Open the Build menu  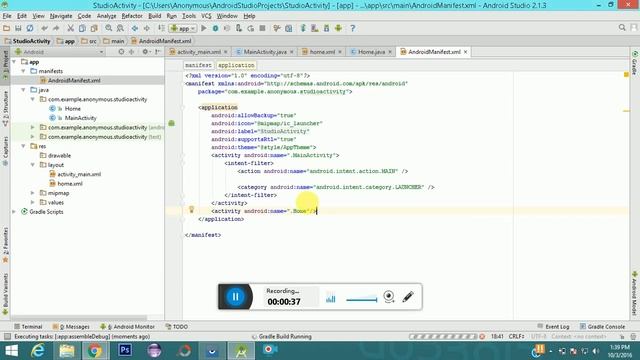click(x=154, y=16)
